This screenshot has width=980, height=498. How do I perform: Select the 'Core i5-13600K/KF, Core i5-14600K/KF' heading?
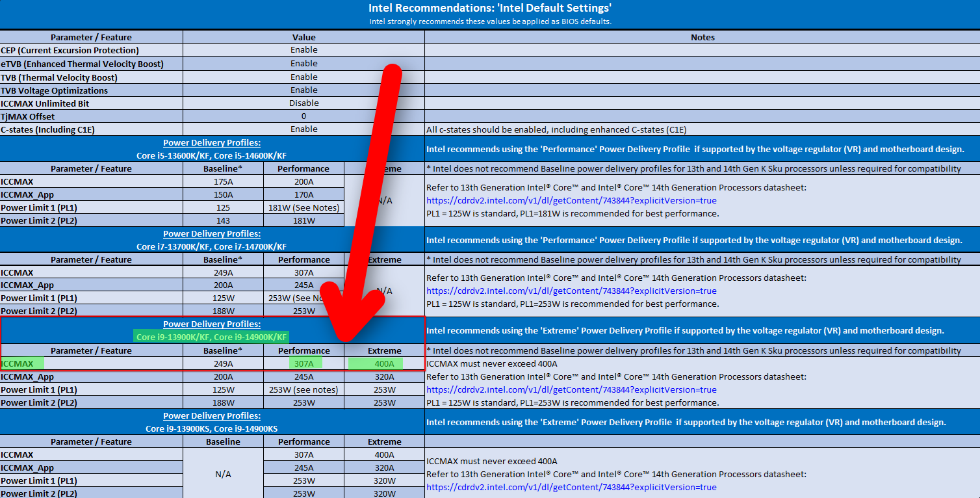point(212,155)
